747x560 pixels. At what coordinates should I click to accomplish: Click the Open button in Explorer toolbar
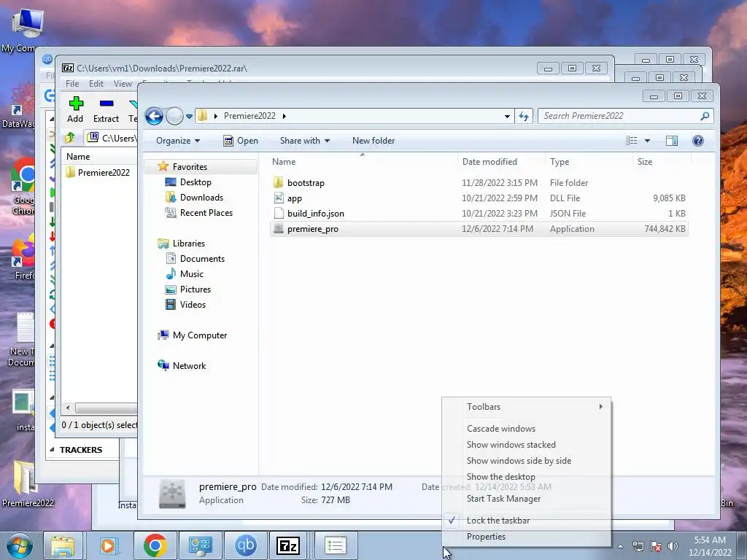(x=241, y=141)
